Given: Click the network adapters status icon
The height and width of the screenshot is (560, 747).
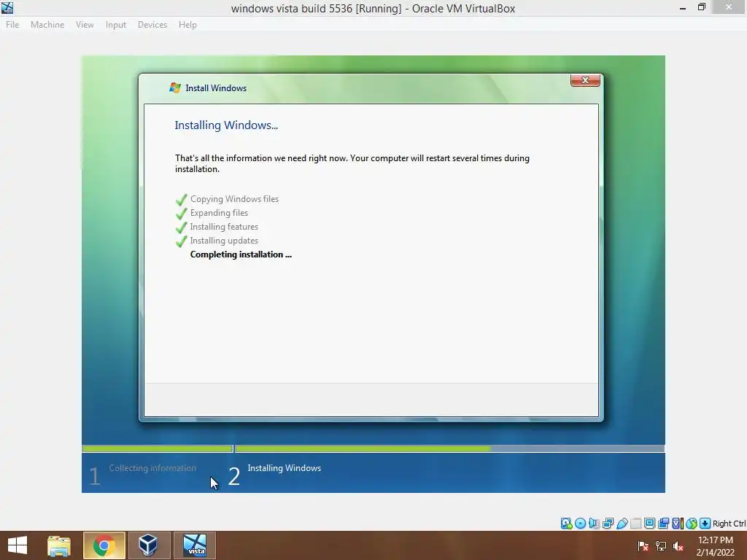Looking at the screenshot, I should click(x=608, y=524).
